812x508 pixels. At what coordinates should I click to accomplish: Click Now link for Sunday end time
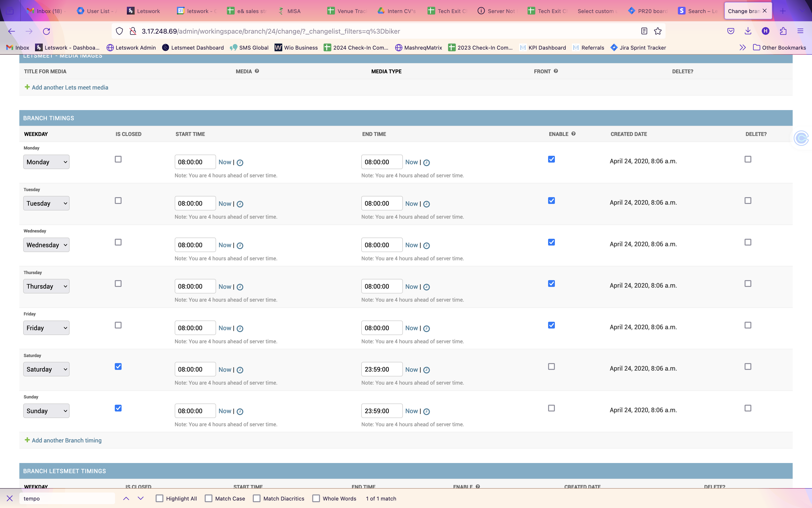[411, 411]
